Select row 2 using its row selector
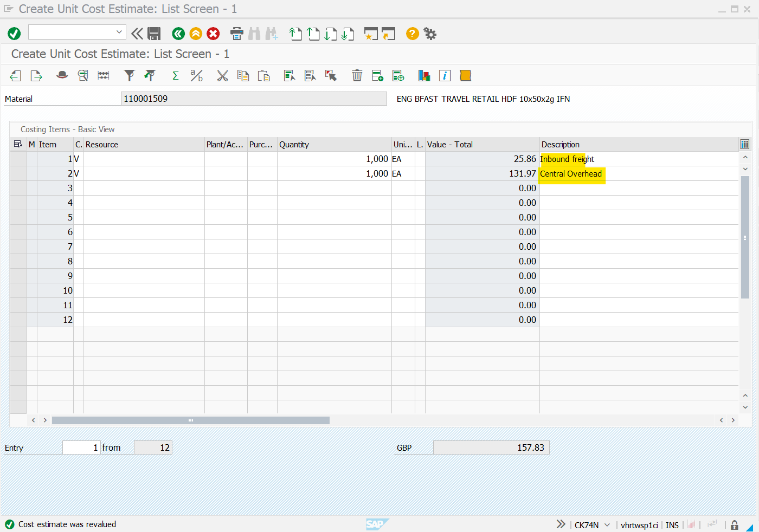 pos(18,174)
